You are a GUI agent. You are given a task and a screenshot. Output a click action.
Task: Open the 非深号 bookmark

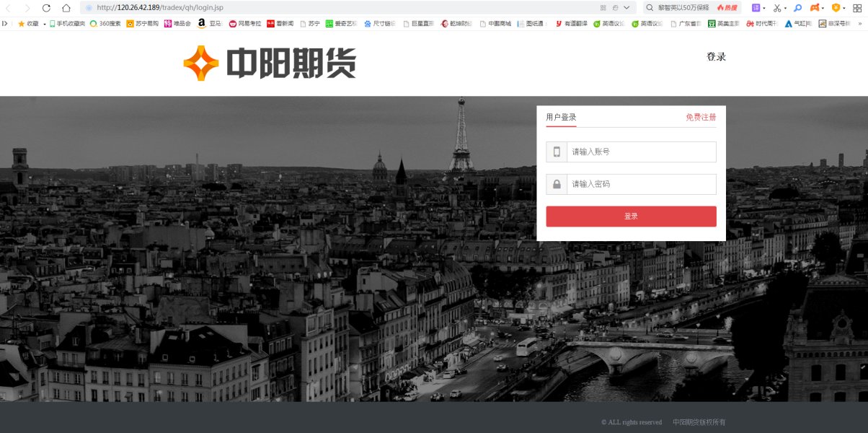pyautogui.click(x=834, y=23)
